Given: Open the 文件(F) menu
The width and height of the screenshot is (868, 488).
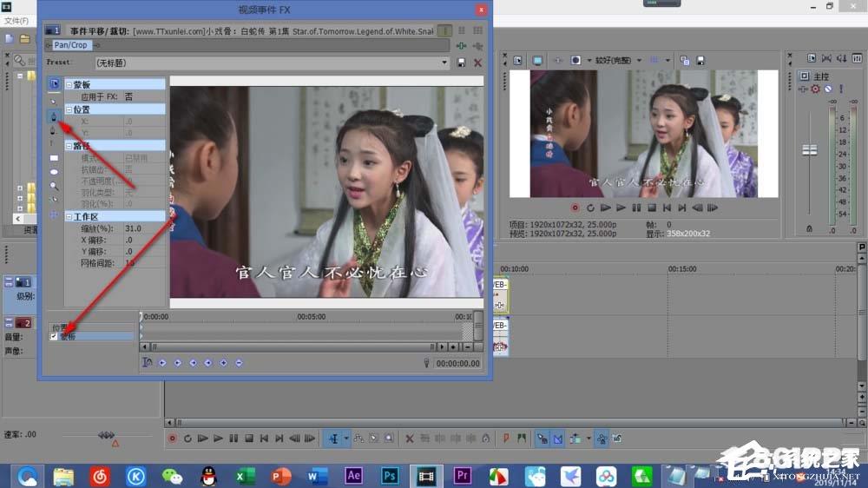Looking at the screenshot, I should [x=16, y=21].
